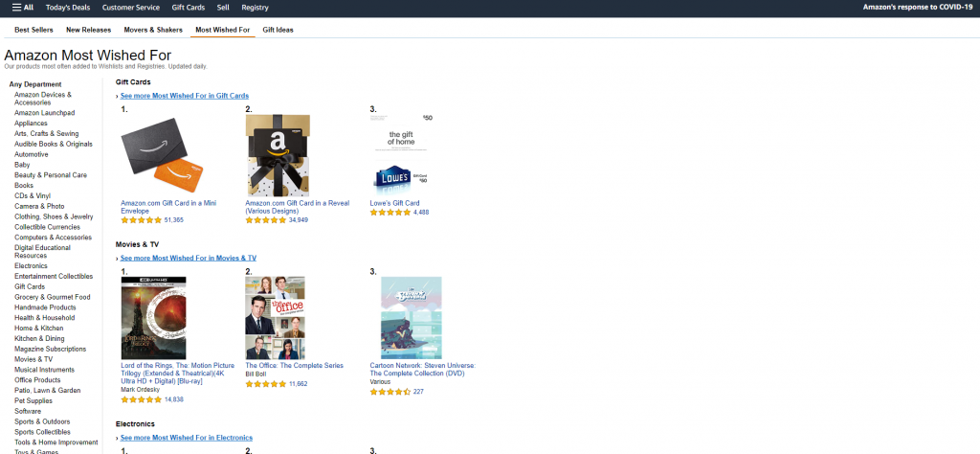
Task: Open Gift Cards in top navigation bar
Action: tap(189, 8)
